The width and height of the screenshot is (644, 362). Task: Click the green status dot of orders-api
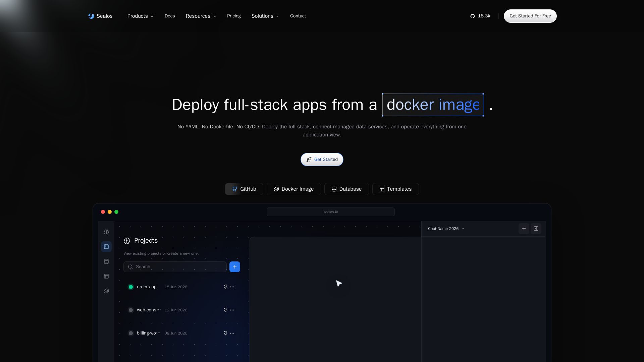point(131,287)
